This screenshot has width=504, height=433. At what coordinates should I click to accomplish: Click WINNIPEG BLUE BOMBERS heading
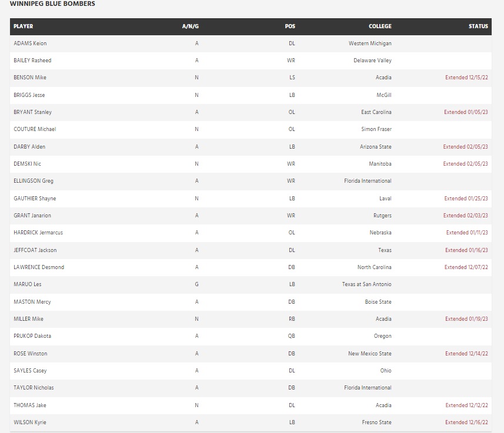53,4
